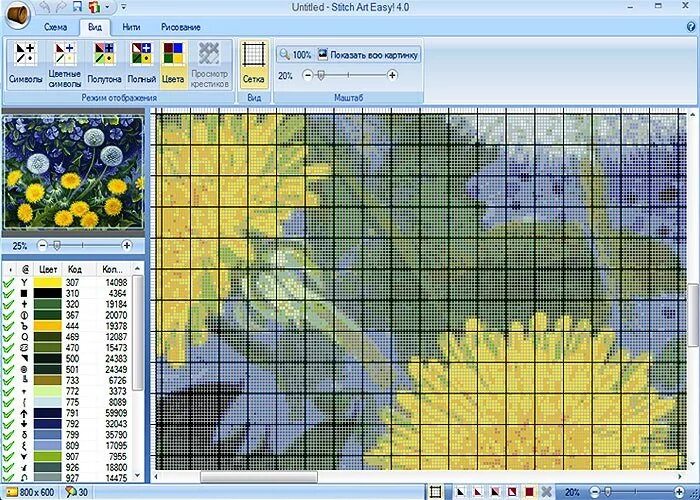Viewport: 700px width, 500px height.
Task: Select thread code 500 in list
Action: coord(72,358)
